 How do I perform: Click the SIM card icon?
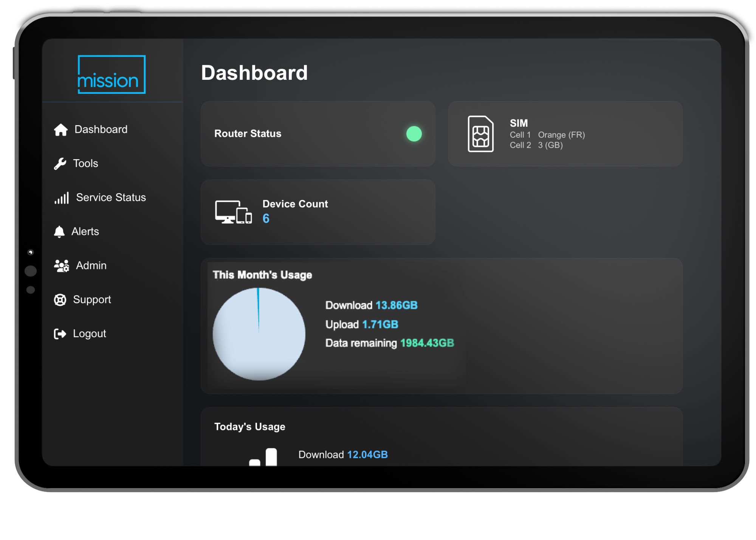click(480, 134)
